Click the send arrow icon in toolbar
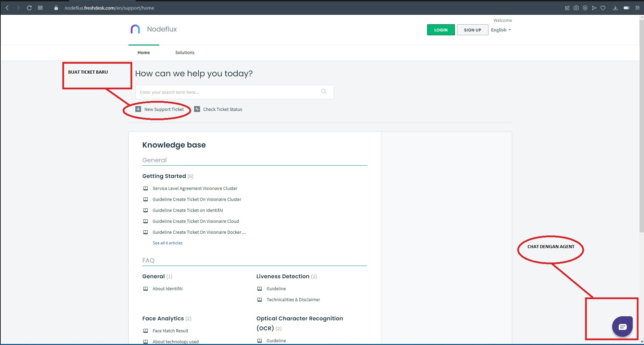The image size is (644, 345). pos(594,8)
